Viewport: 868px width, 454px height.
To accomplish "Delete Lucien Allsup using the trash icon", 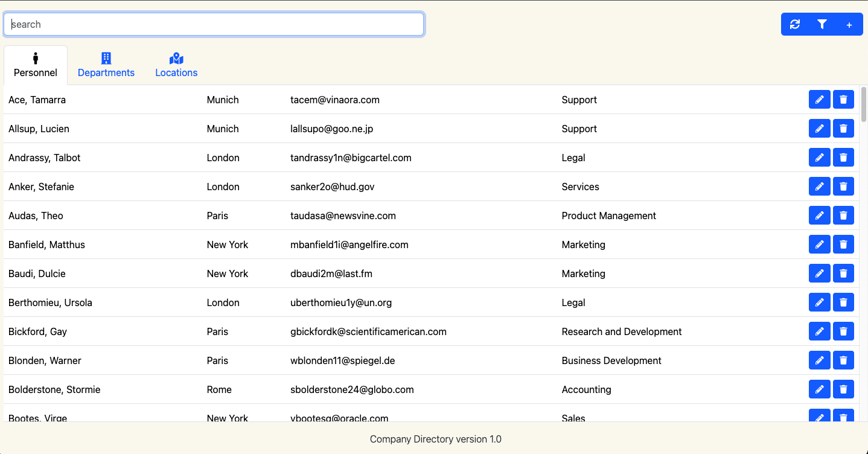I will click(x=843, y=129).
